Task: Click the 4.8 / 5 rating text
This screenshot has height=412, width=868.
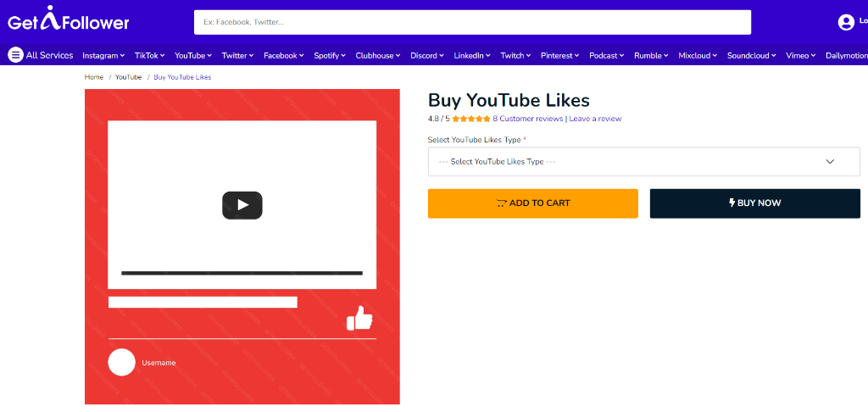Action: (x=439, y=119)
